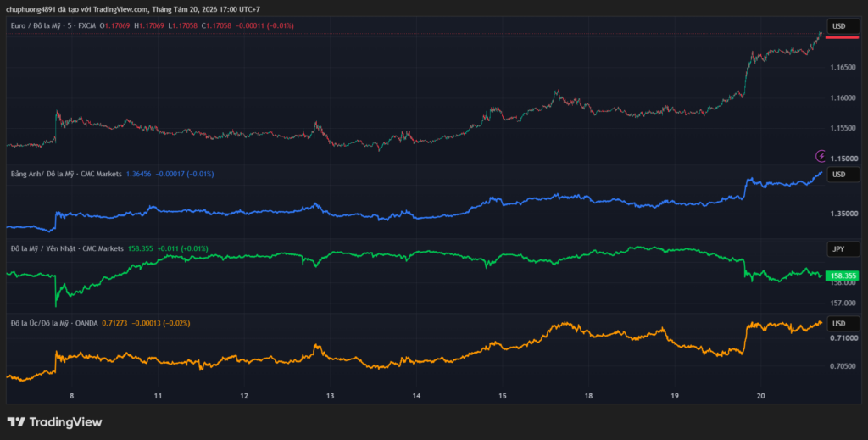Click 'Đô la Úc/Đô la Mỹ · OANDA' legend
Viewport: 868px width, 440px height.
pos(54,323)
